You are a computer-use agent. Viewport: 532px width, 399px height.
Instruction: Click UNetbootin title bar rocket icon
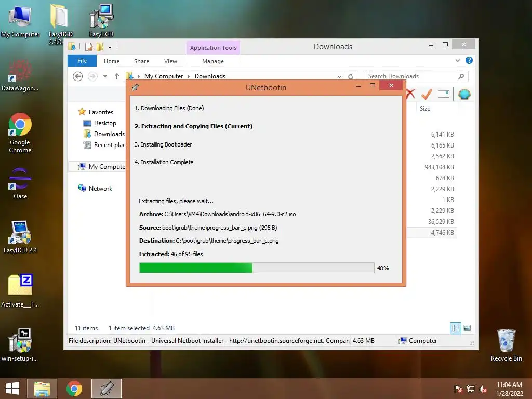pyautogui.click(x=135, y=87)
